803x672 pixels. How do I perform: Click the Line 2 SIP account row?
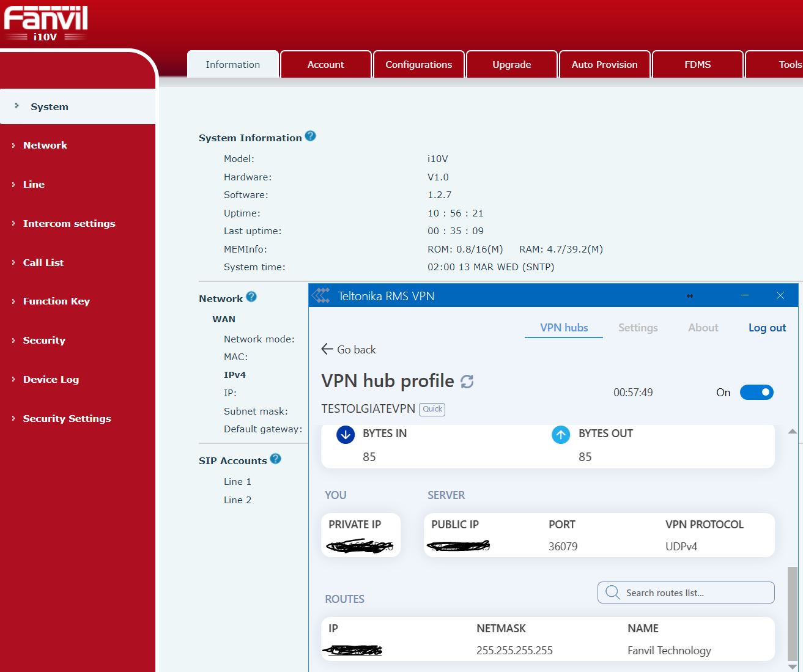pos(237,500)
